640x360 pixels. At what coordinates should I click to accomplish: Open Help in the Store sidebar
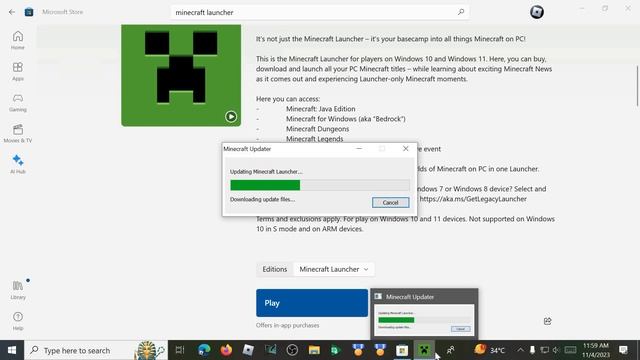point(18,321)
